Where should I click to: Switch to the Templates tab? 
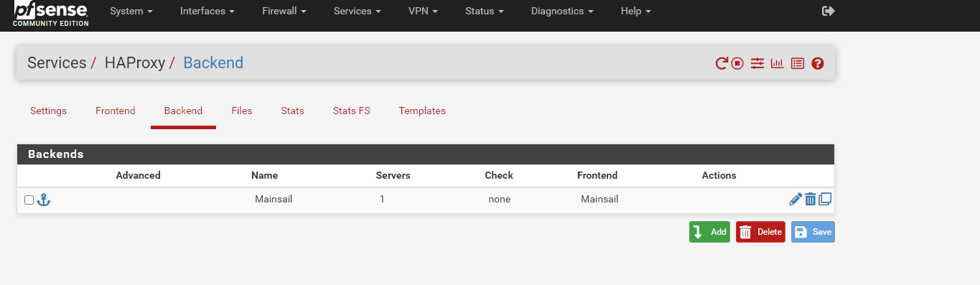pos(422,111)
